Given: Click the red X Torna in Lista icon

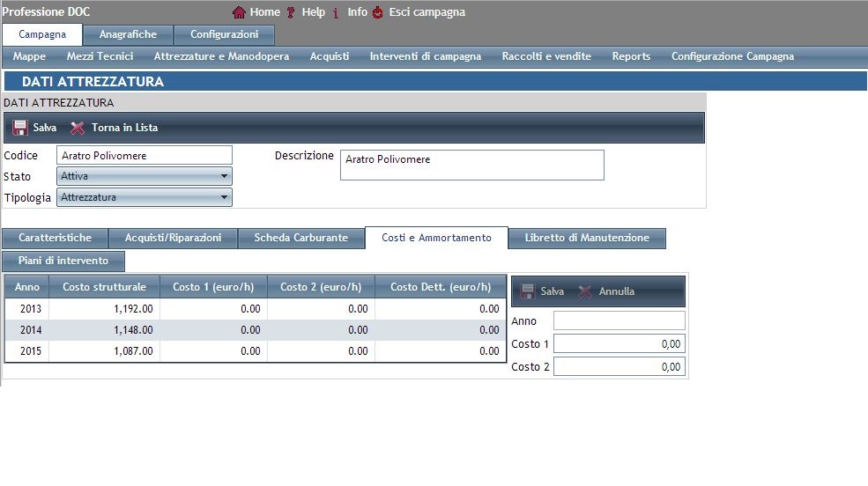Looking at the screenshot, I should (x=78, y=128).
